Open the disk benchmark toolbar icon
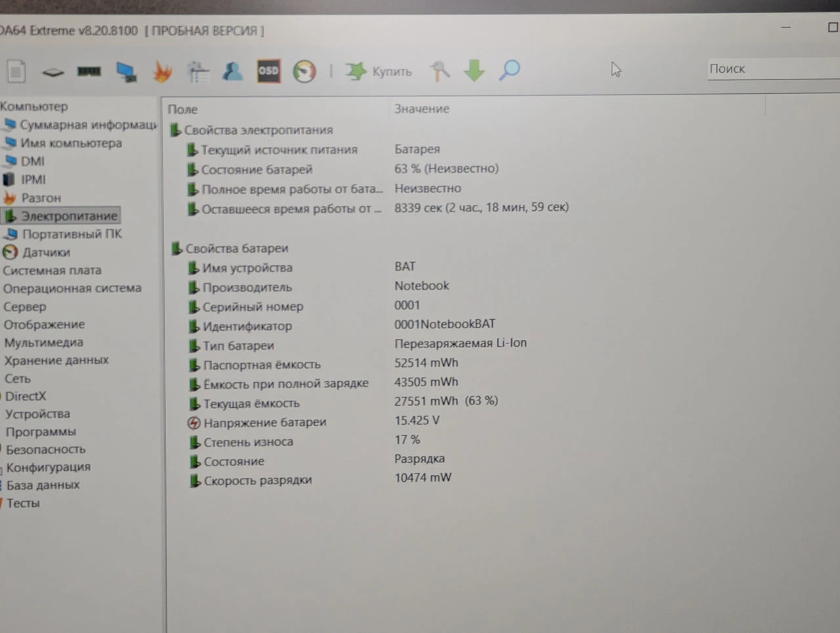The height and width of the screenshot is (633, 840). click(53, 72)
